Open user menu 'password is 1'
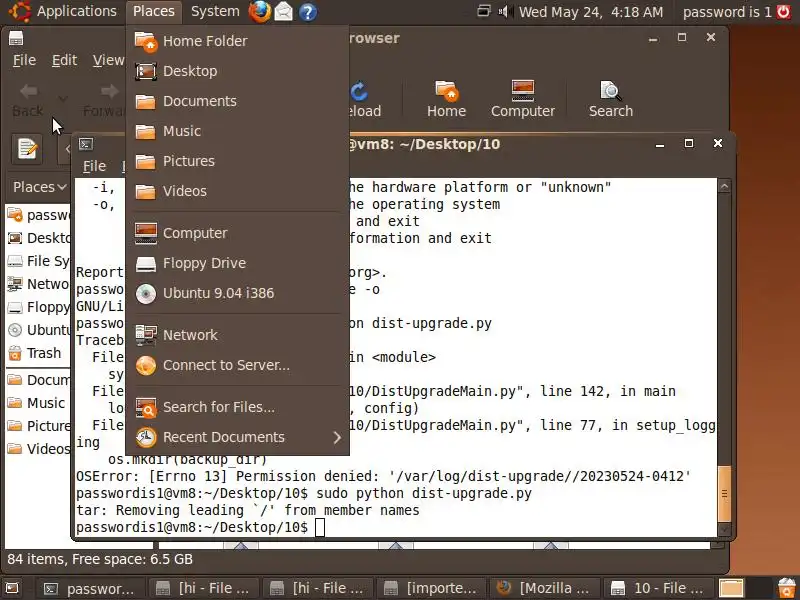Screen dimensions: 800x600 point(727,12)
